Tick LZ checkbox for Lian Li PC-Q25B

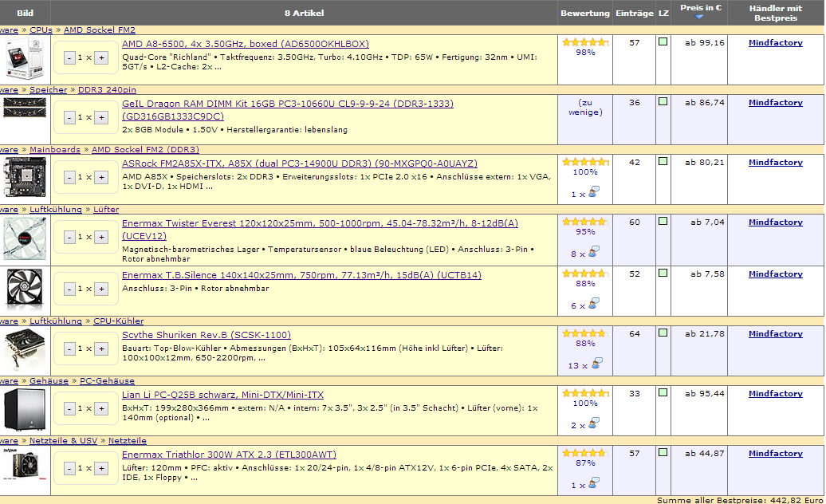[663, 392]
